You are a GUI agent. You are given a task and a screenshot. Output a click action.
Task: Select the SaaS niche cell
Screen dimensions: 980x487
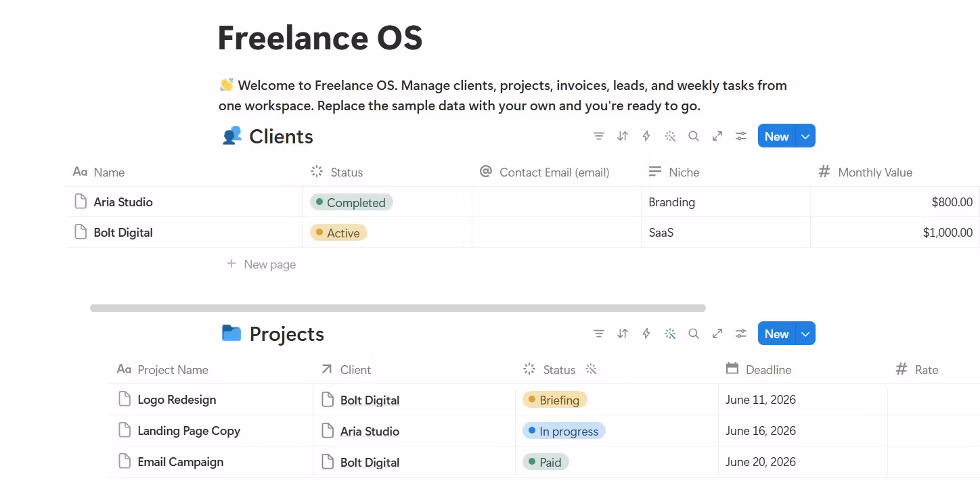coord(726,232)
